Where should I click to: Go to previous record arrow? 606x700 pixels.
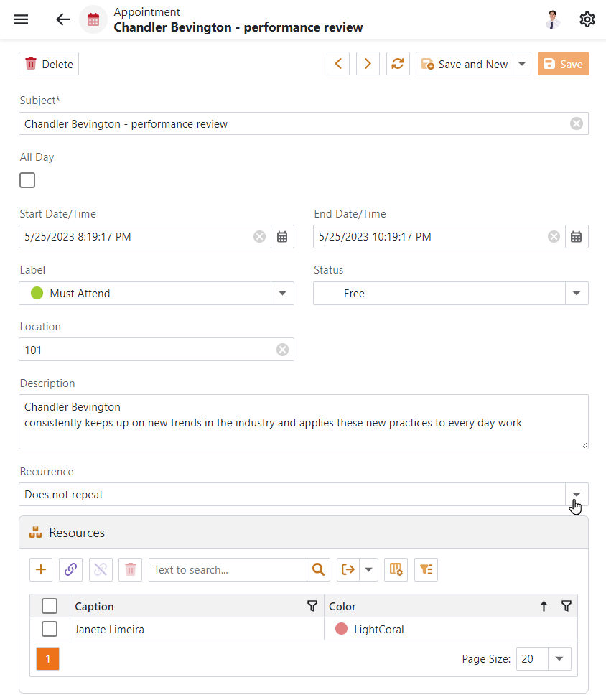click(x=338, y=64)
